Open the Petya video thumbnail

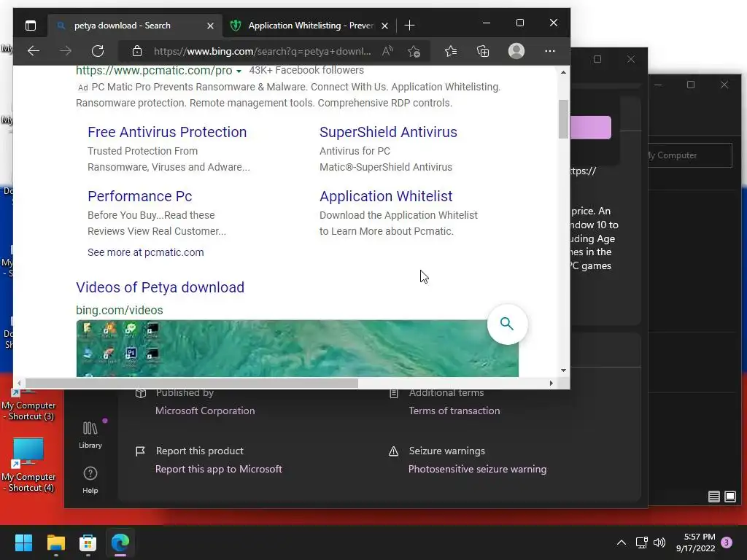tap(298, 348)
